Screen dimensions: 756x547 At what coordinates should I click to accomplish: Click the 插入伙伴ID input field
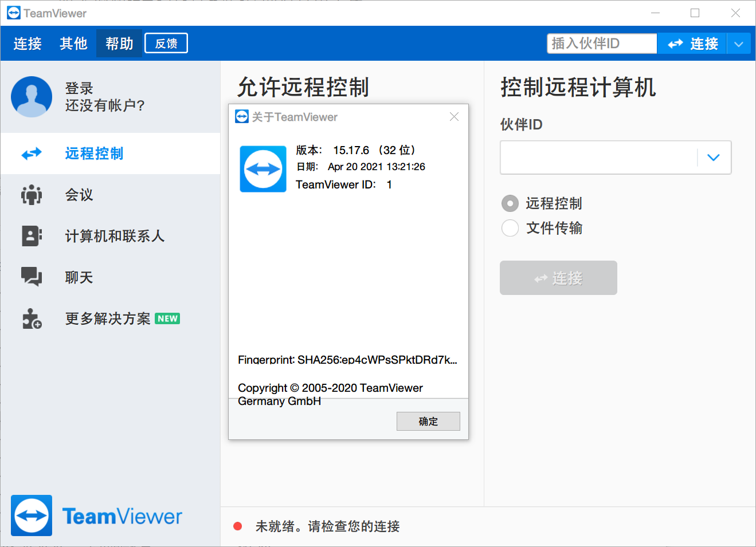pyautogui.click(x=601, y=43)
